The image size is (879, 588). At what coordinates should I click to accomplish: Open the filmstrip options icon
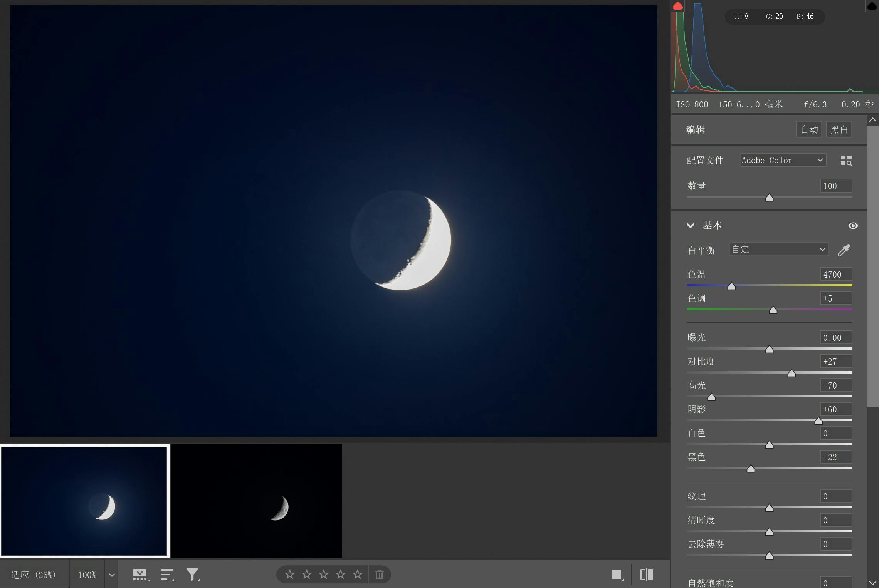pyautogui.click(x=141, y=575)
